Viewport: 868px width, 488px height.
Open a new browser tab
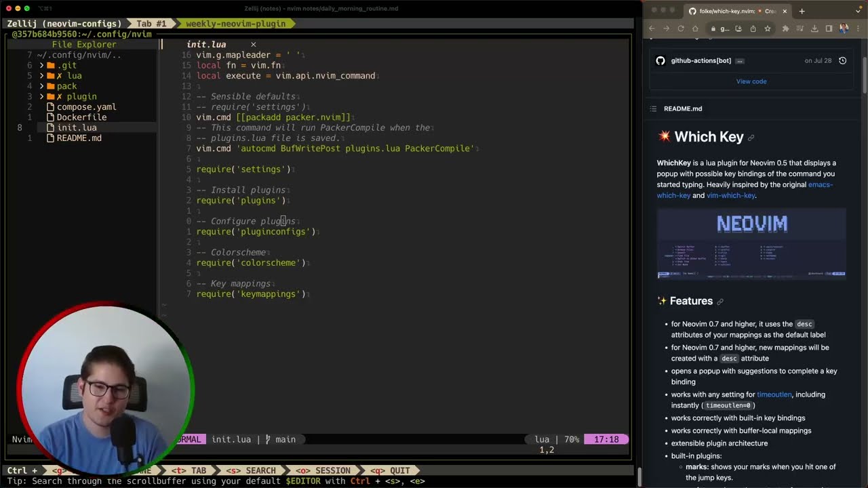pos(802,11)
